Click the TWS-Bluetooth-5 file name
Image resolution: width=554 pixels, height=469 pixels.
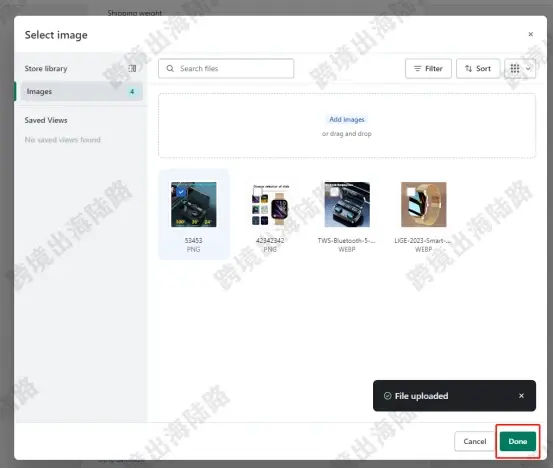(347, 240)
